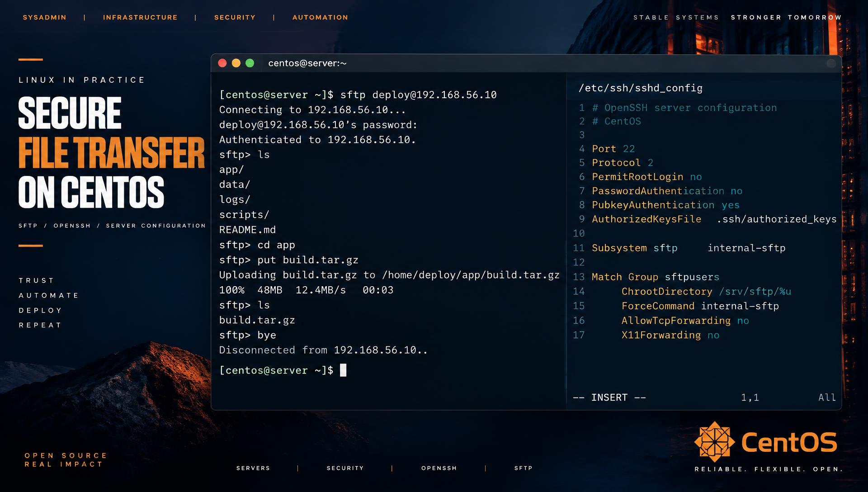Viewport: 868px width, 492px height.
Task: Click the 'Protocol 2' config line
Action: pyautogui.click(x=623, y=163)
